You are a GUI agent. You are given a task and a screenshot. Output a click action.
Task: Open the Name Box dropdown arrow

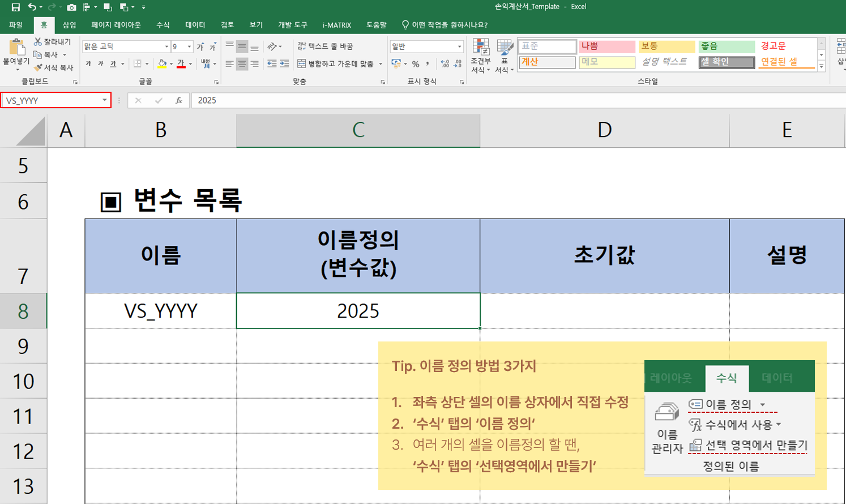105,100
